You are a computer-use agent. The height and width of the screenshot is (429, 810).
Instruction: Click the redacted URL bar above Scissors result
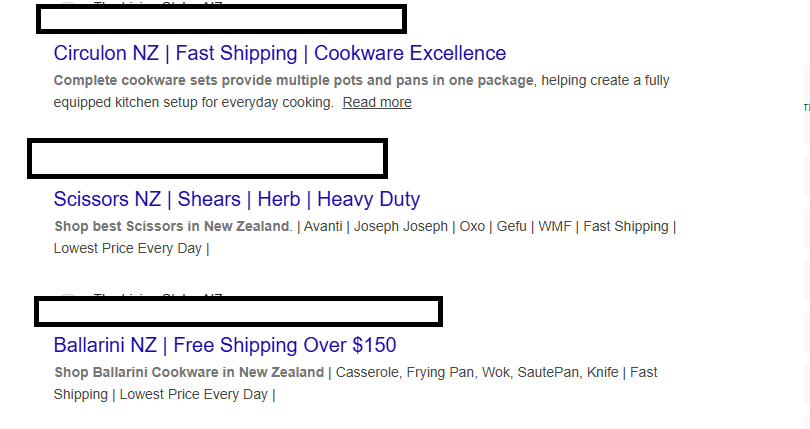click(x=207, y=159)
